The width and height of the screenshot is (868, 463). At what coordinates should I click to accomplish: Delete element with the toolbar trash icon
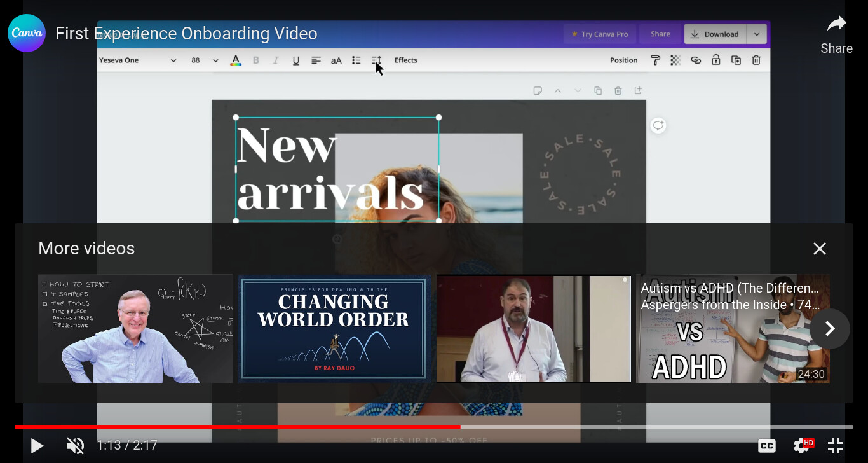point(756,60)
